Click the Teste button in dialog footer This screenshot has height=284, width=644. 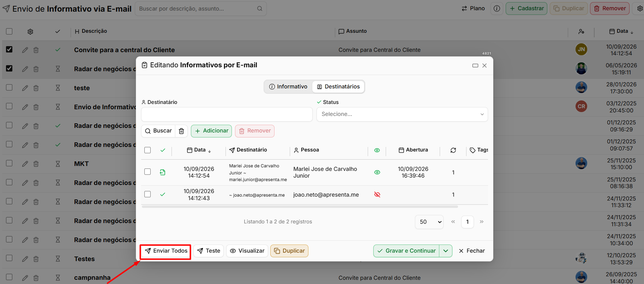point(209,251)
